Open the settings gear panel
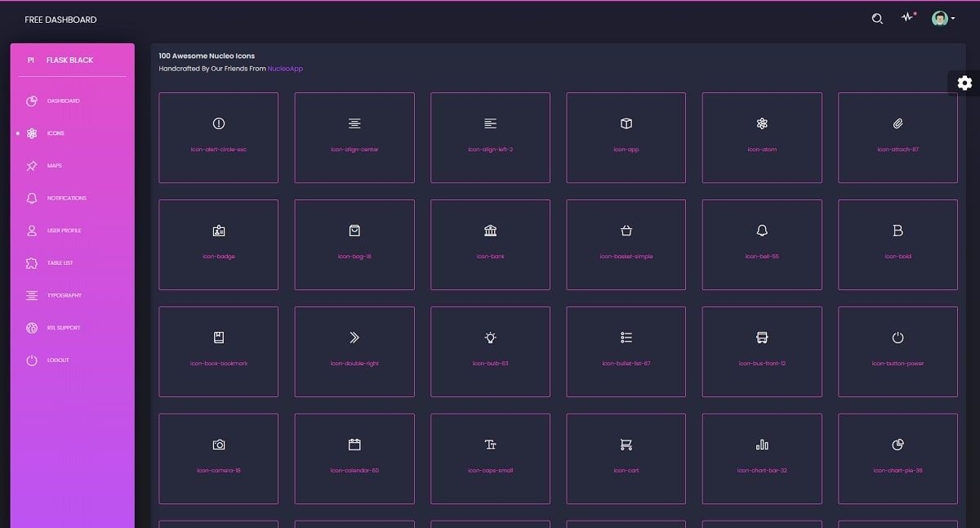 tap(965, 83)
